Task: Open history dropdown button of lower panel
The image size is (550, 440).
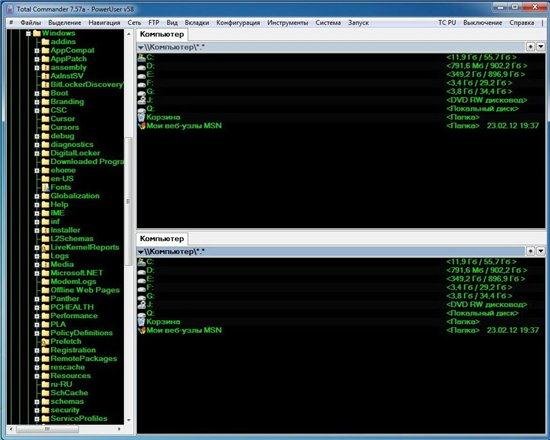Action: 541,251
